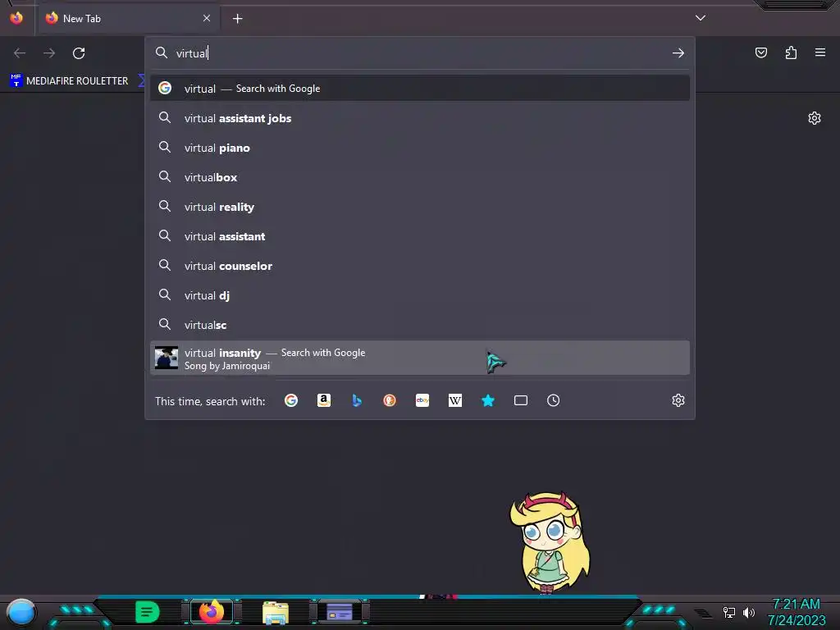Click the virtual insanity album thumbnail
This screenshot has height=630, width=840.
coord(166,358)
